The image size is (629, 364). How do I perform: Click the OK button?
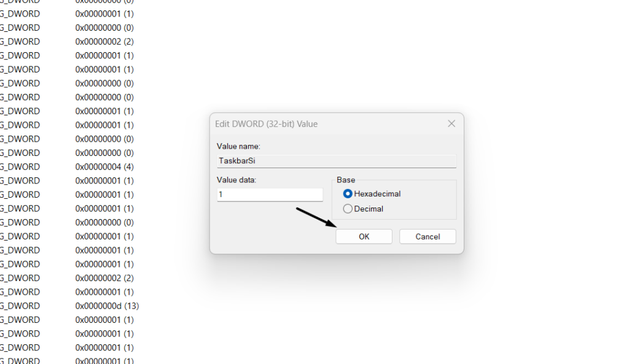364,236
